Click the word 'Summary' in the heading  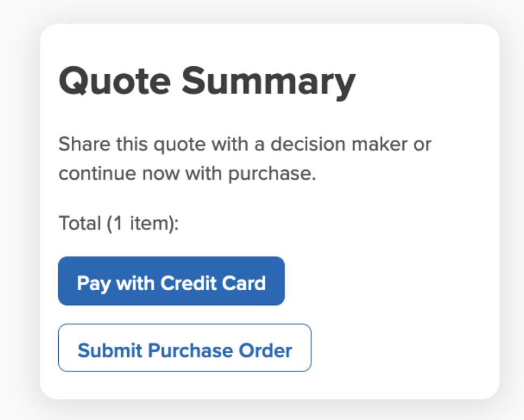tap(268, 83)
